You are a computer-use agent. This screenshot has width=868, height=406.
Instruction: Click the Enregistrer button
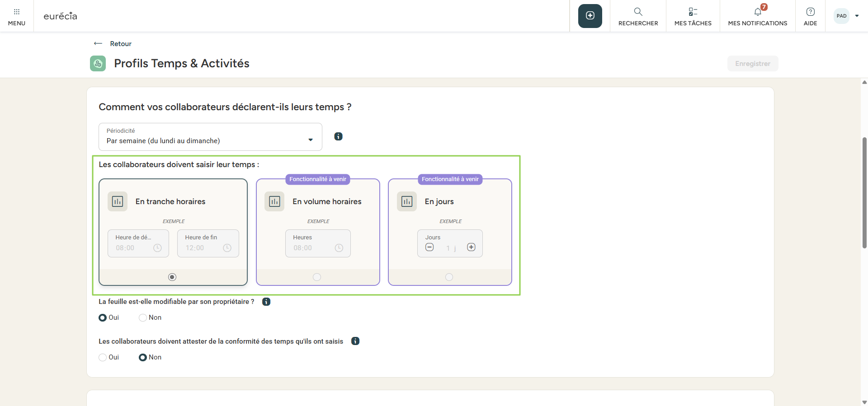point(752,64)
